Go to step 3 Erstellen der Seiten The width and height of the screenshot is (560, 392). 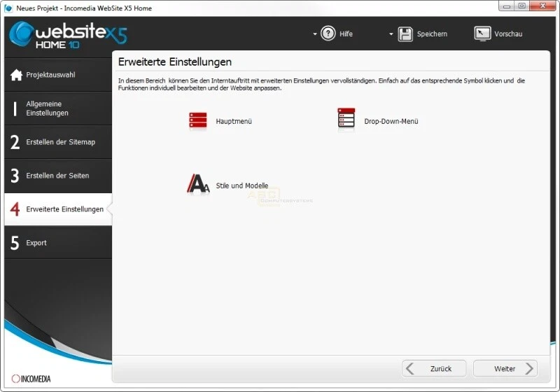click(58, 176)
